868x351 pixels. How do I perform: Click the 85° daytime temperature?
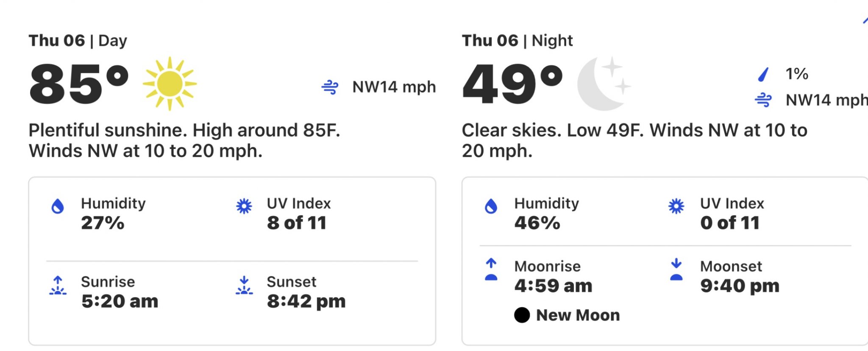click(79, 84)
